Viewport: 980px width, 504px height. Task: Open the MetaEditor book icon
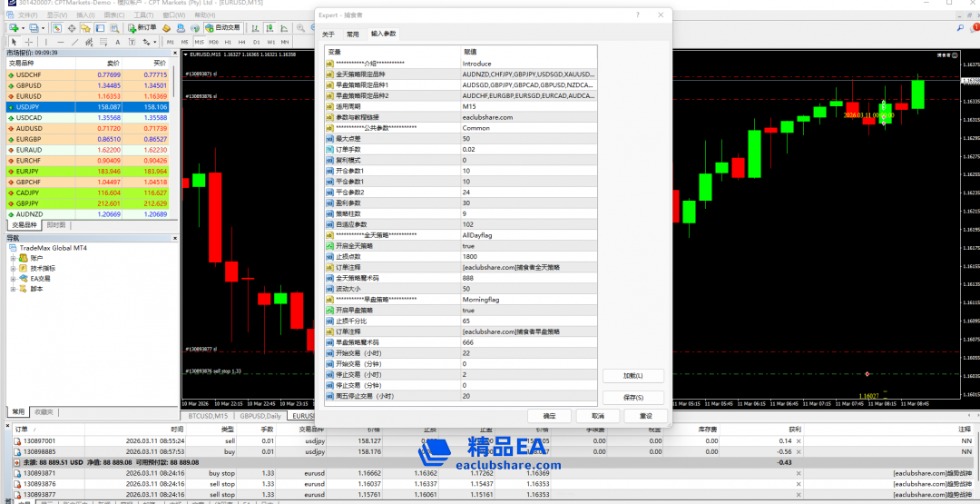(167, 28)
